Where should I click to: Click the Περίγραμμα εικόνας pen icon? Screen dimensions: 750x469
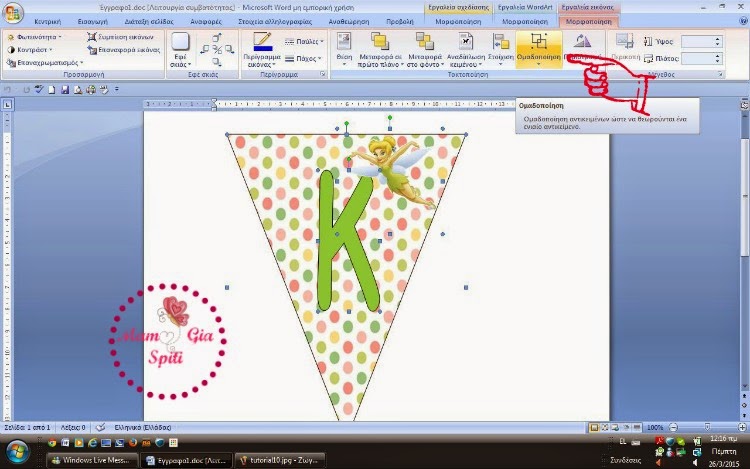(262, 38)
